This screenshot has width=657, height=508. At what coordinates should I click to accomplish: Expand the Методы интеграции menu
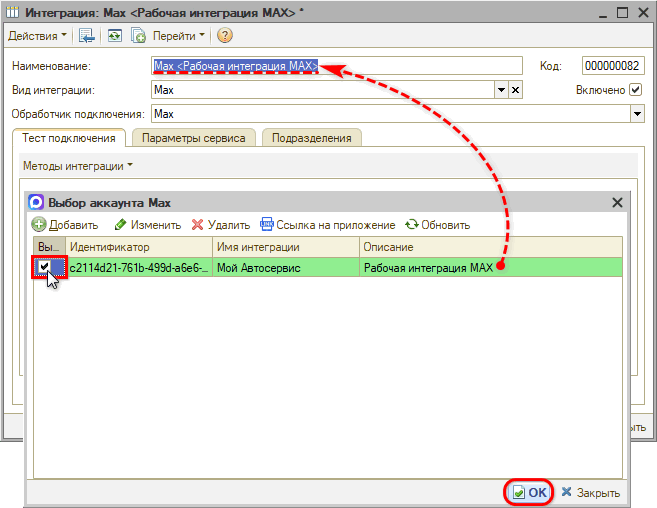(77, 165)
